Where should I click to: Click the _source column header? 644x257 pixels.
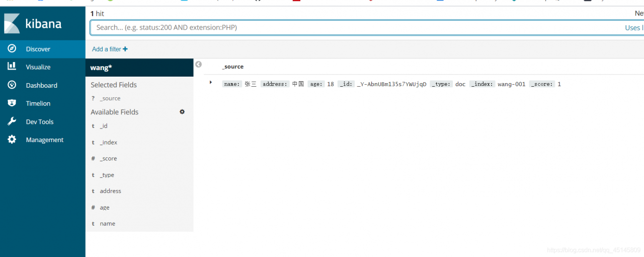[232, 67]
